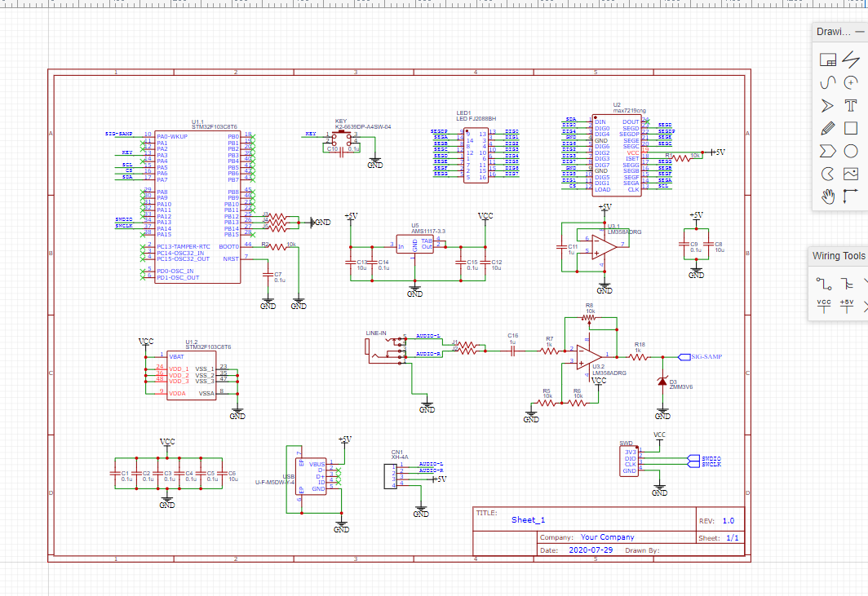
Task: Select the Ellipse drawing tool
Action: pos(851,151)
